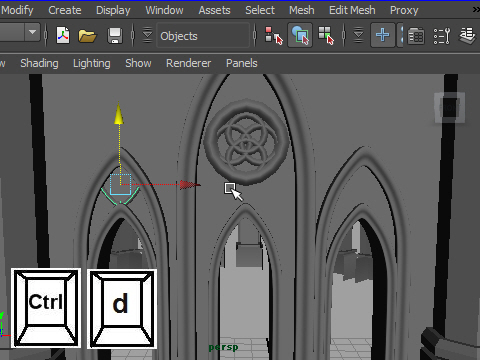Collapse the toolbar section after selection mode icons

(x=358, y=35)
